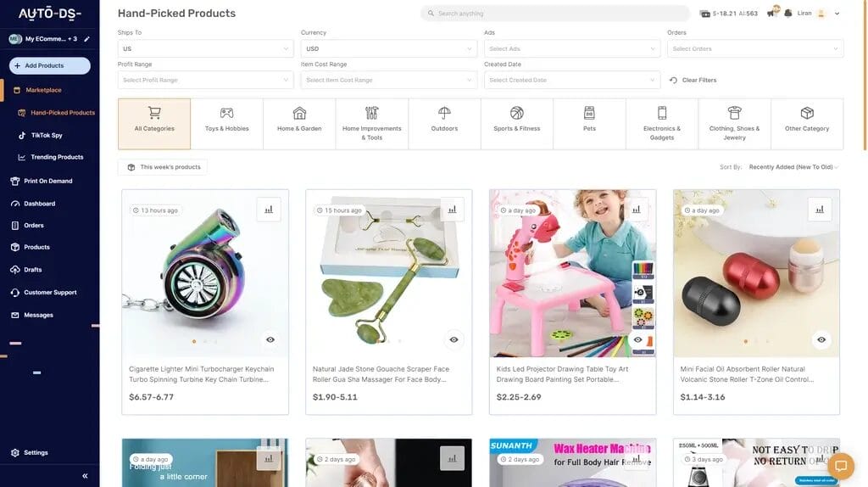Go to Trending Products in the sidebar

coord(57,157)
